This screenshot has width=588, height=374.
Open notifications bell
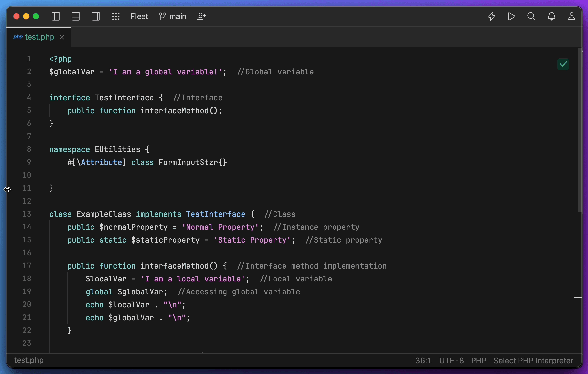[552, 17]
